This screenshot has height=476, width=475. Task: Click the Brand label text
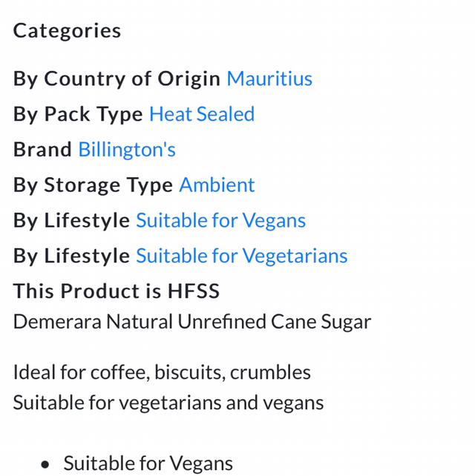[43, 150]
